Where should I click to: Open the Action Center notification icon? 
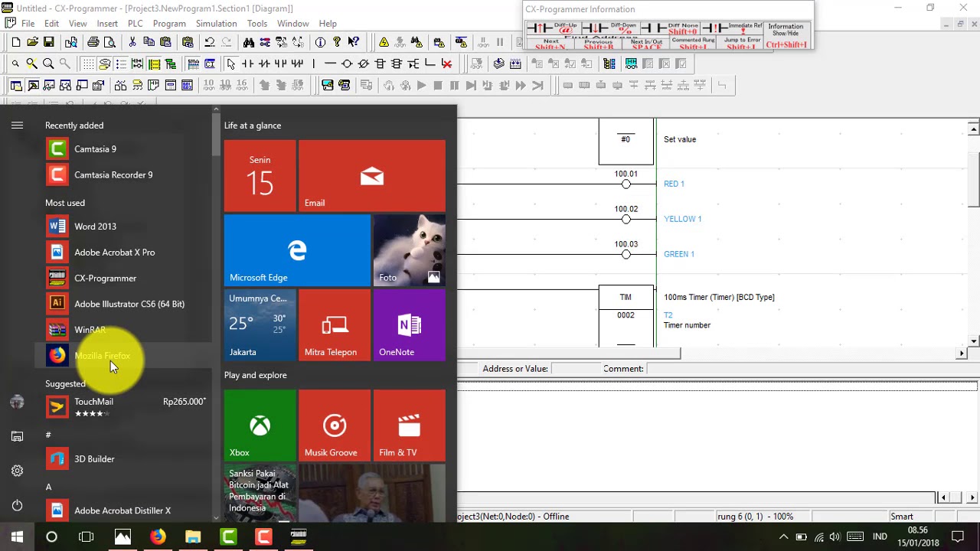(x=957, y=537)
